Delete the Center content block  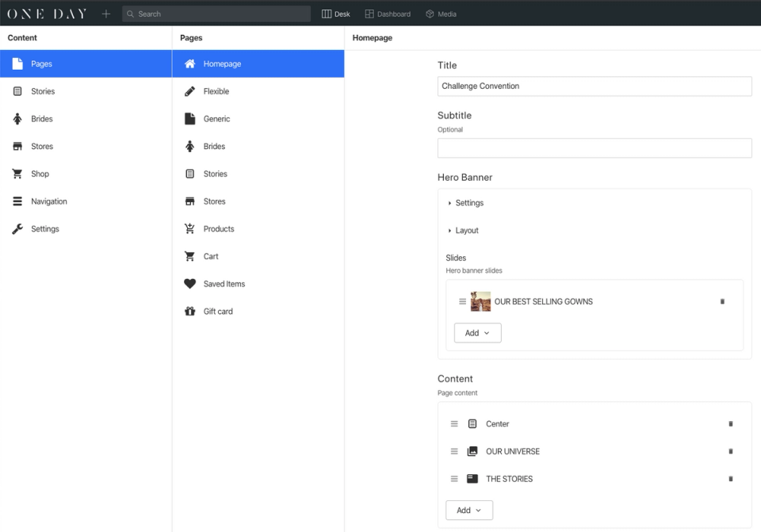730,423
